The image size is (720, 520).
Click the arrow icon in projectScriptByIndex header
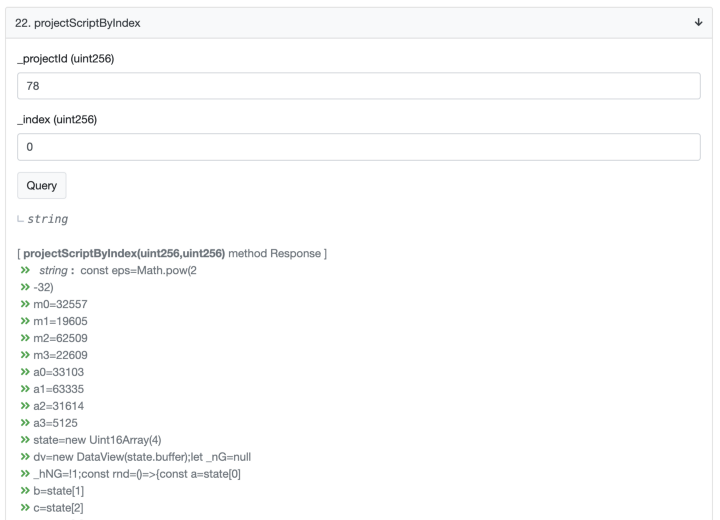697,23
